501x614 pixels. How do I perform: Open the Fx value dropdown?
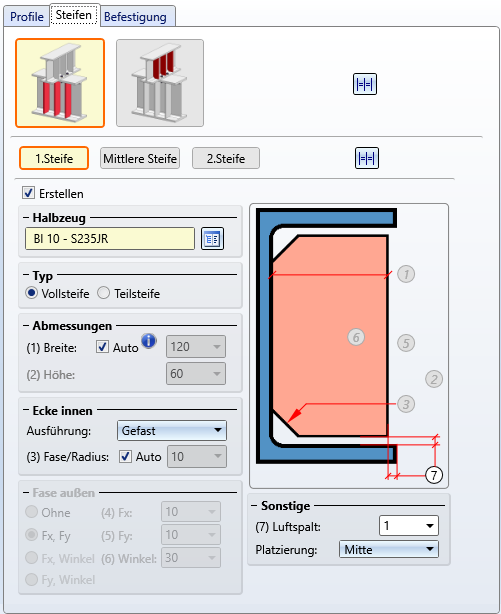point(191,512)
